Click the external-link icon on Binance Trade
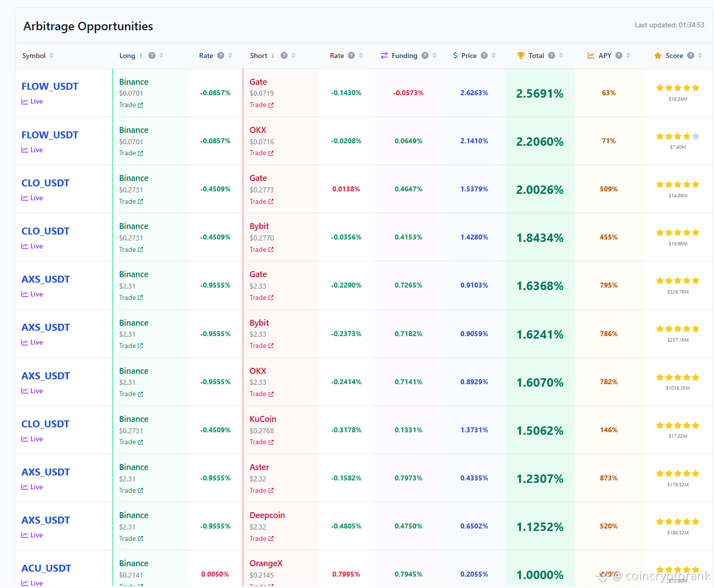This screenshot has height=588, width=714. [x=141, y=105]
